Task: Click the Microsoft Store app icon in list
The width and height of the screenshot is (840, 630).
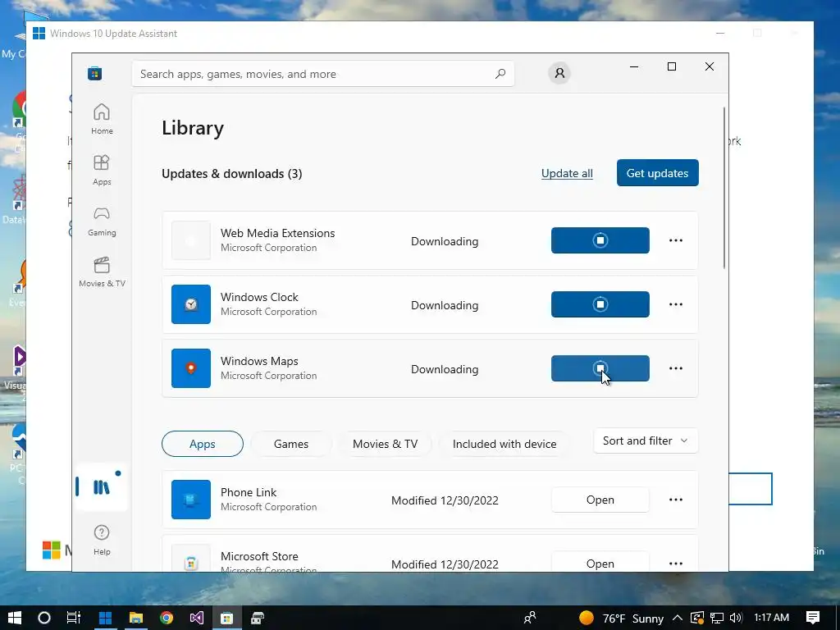Action: pos(190,558)
